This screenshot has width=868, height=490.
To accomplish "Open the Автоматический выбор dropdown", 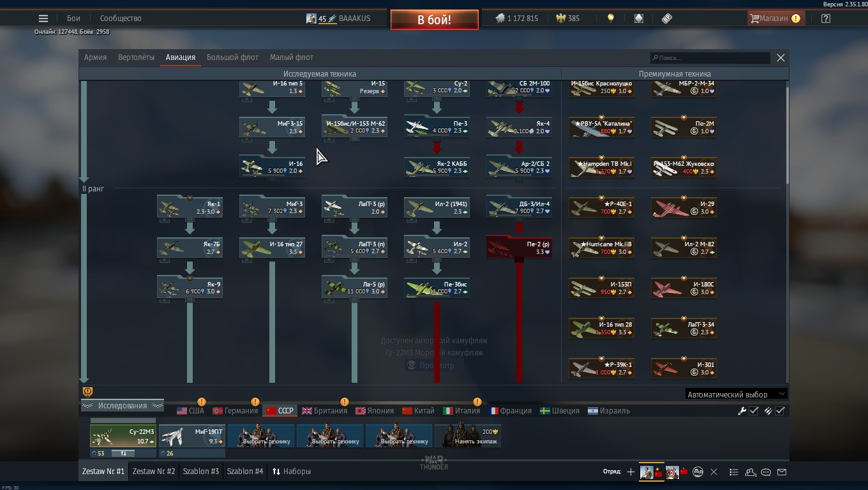I will 737,394.
